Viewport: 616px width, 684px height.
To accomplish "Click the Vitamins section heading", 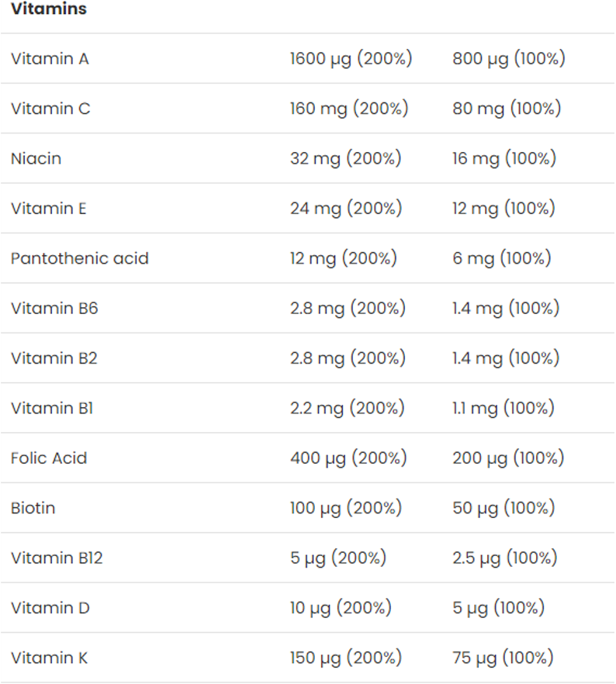I will tap(49, 9).
